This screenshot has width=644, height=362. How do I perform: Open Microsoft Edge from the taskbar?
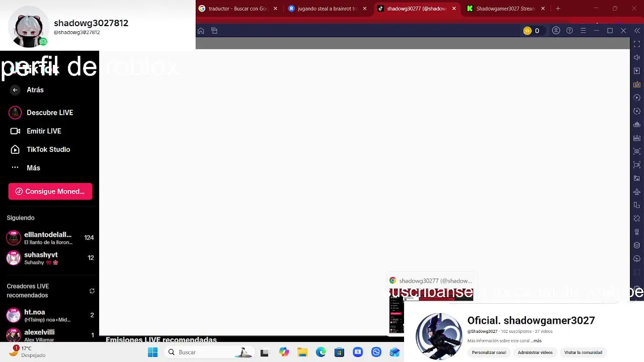pos(321,352)
